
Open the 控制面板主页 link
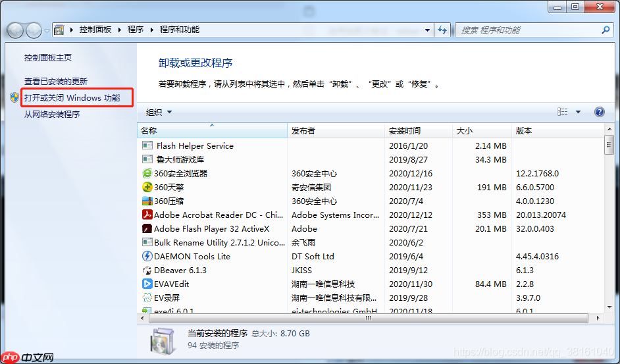click(48, 58)
